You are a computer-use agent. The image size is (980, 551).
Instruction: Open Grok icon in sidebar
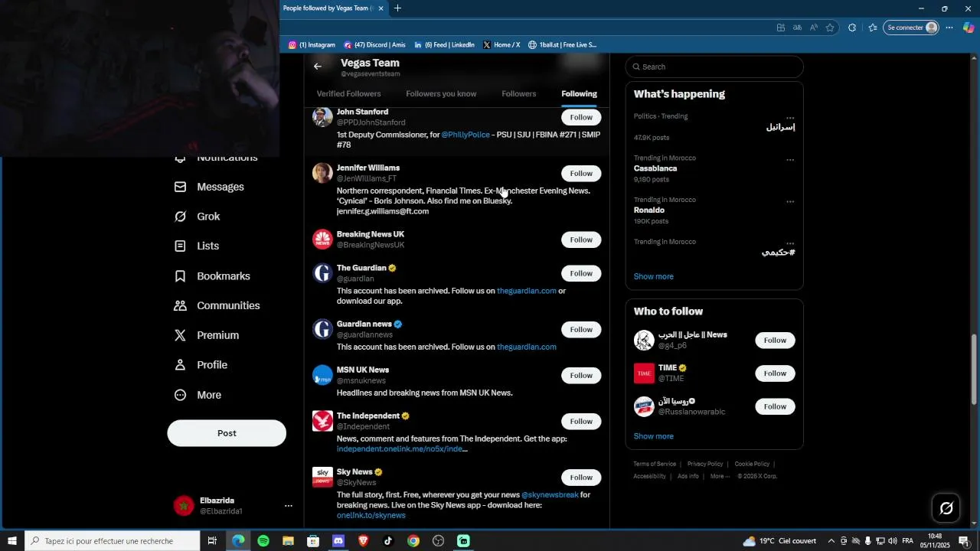coord(180,217)
